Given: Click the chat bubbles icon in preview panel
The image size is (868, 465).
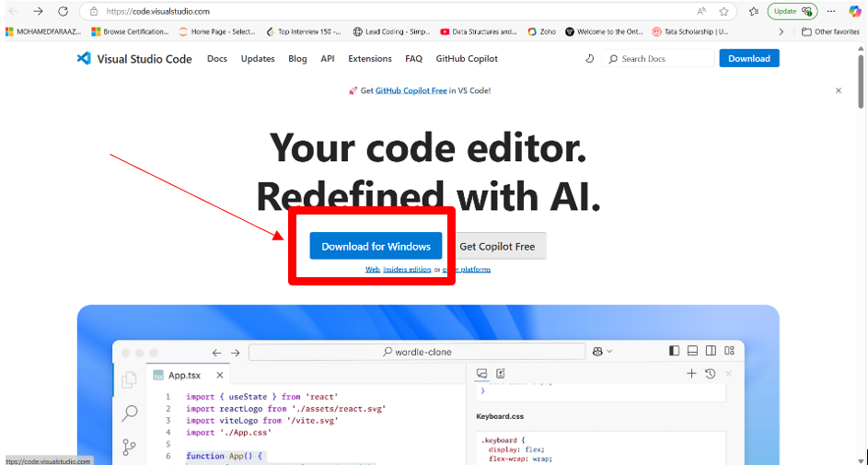Looking at the screenshot, I should [481, 374].
